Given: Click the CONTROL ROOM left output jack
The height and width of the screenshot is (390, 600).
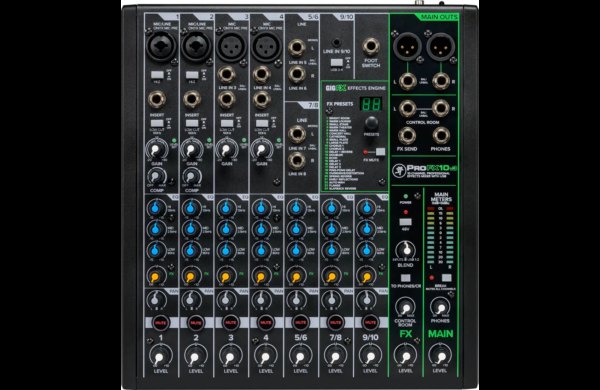Looking at the screenshot, I should coord(408,109).
